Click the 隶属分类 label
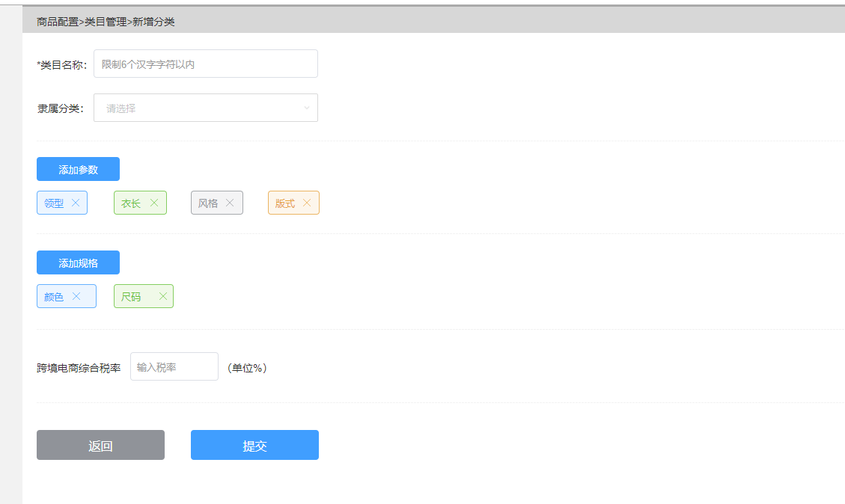This screenshot has height=504, width=845. [x=61, y=108]
